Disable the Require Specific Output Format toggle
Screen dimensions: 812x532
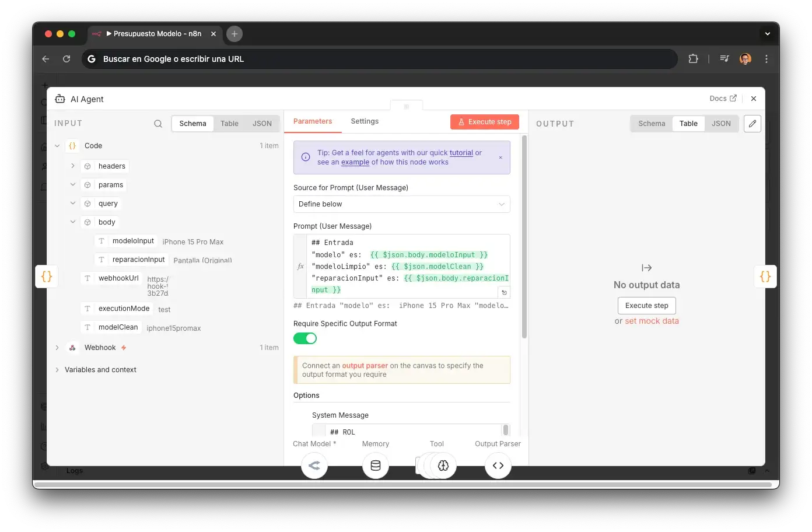[305, 338]
